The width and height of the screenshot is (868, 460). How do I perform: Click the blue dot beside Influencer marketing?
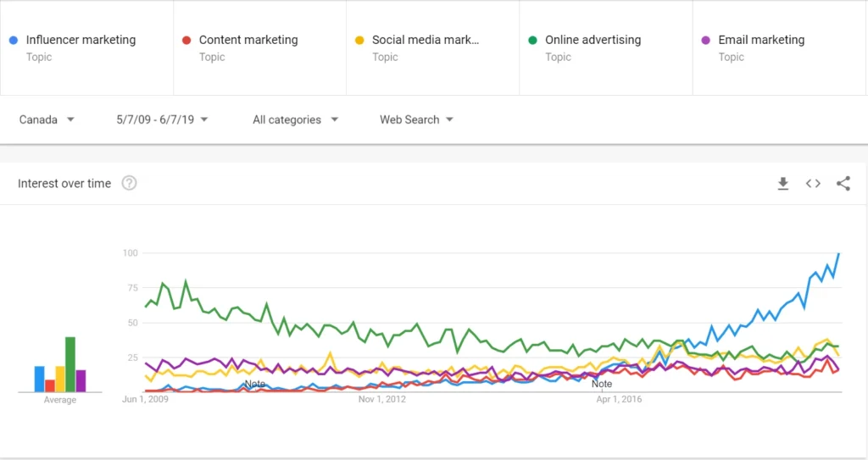coord(14,40)
